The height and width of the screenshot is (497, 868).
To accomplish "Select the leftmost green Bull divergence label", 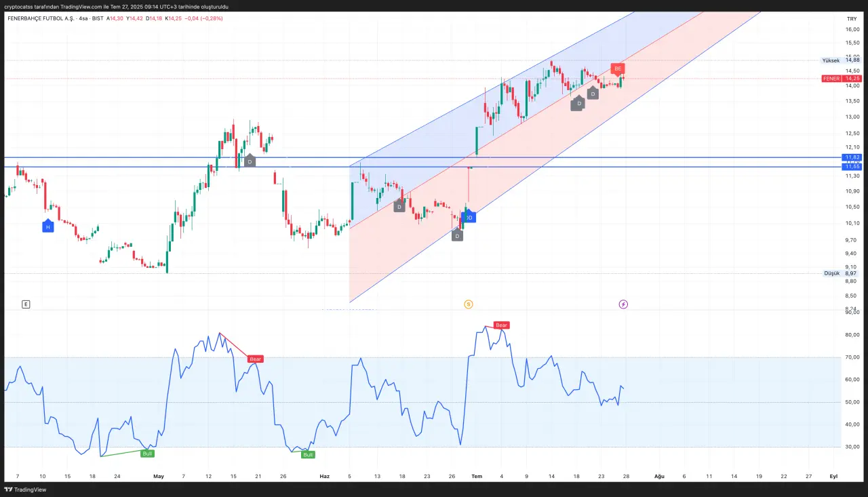I will pyautogui.click(x=147, y=453).
